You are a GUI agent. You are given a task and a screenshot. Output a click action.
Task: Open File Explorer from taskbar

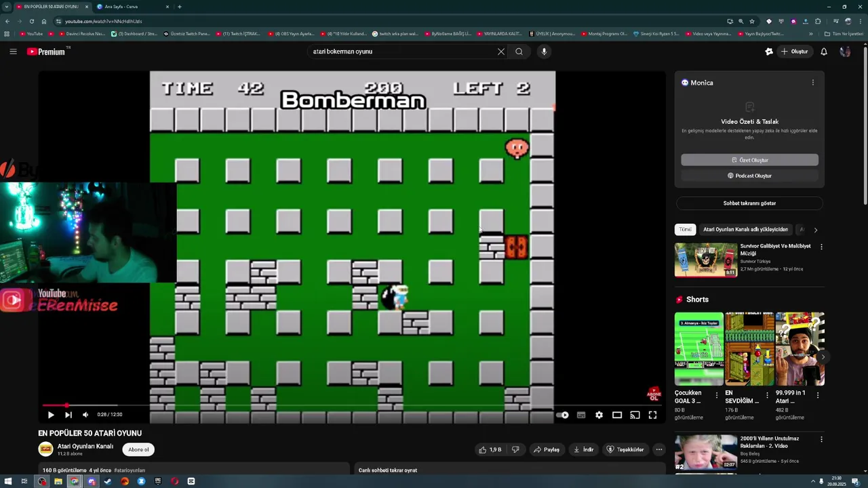[x=58, y=481]
